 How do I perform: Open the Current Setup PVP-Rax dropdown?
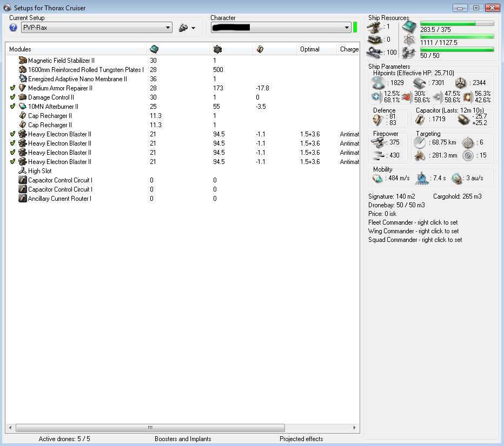coord(97,28)
